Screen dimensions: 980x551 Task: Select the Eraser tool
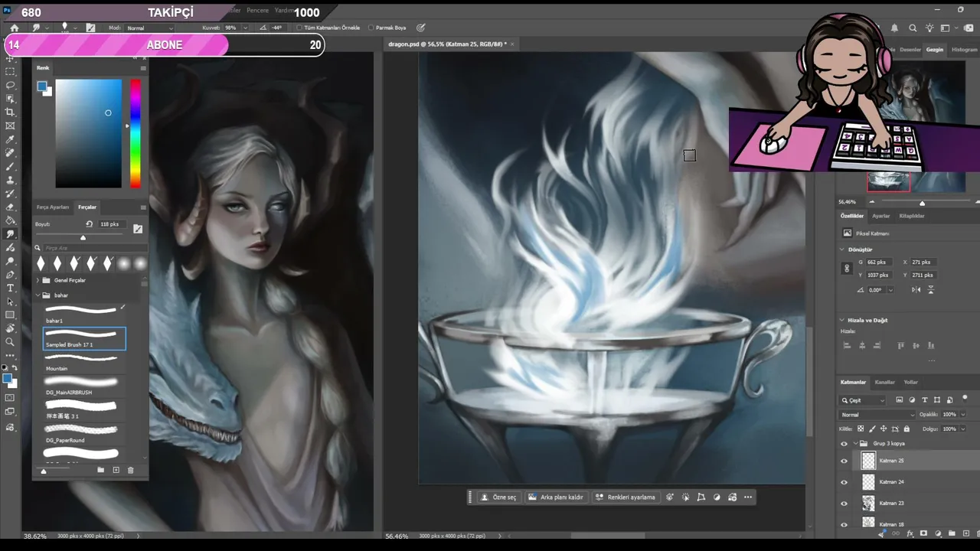click(10, 207)
